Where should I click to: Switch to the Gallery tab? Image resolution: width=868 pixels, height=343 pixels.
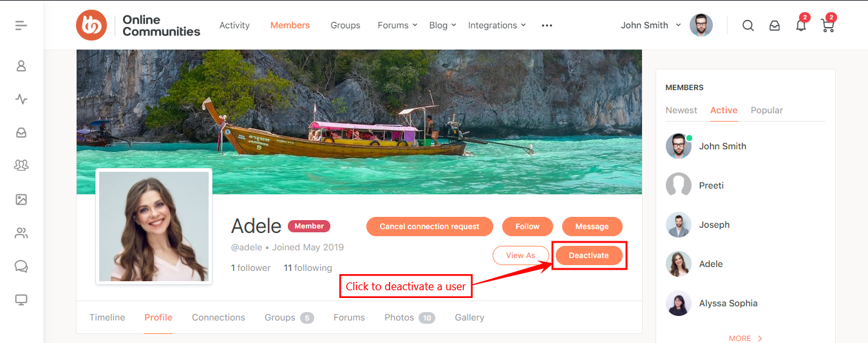pyautogui.click(x=469, y=317)
